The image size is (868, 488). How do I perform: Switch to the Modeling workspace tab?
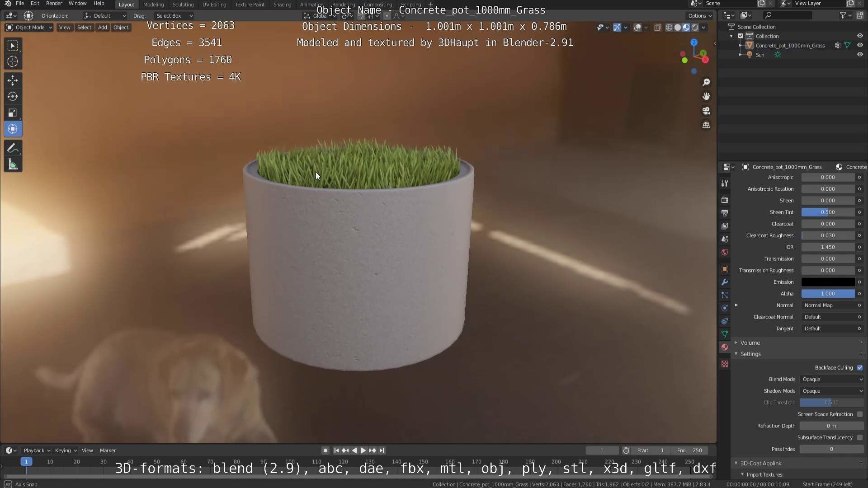[153, 5]
